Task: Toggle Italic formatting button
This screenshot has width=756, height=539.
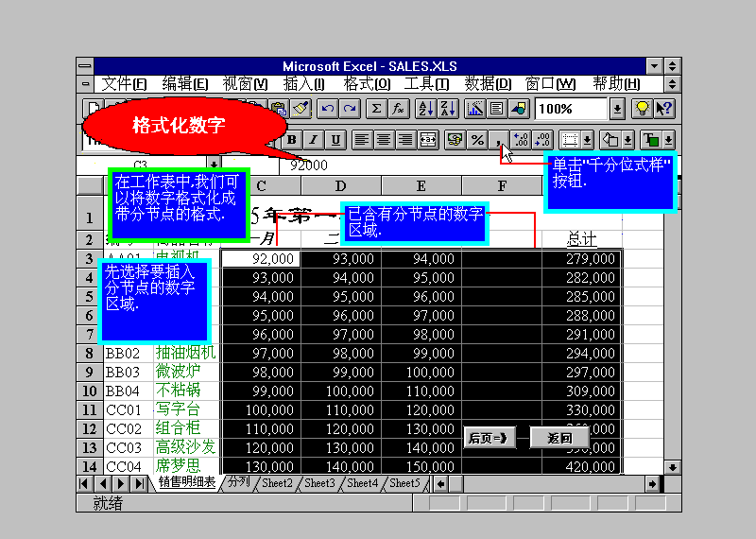Action: click(x=314, y=140)
